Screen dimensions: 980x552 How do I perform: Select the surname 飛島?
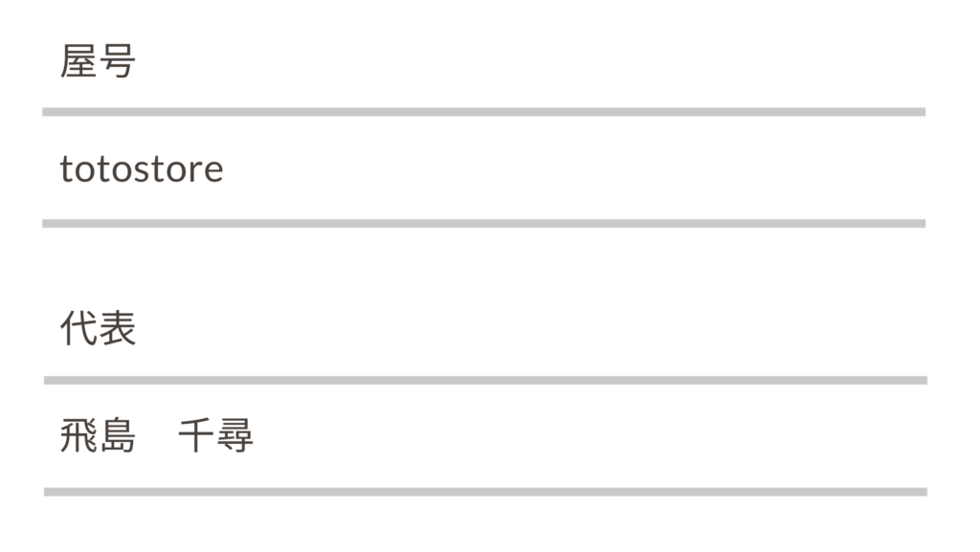click(x=98, y=437)
